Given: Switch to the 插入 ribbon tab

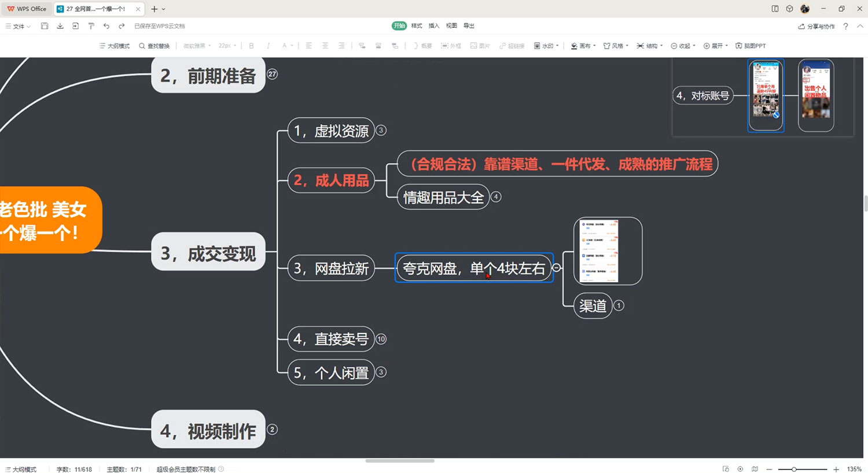Looking at the screenshot, I should coord(434,25).
